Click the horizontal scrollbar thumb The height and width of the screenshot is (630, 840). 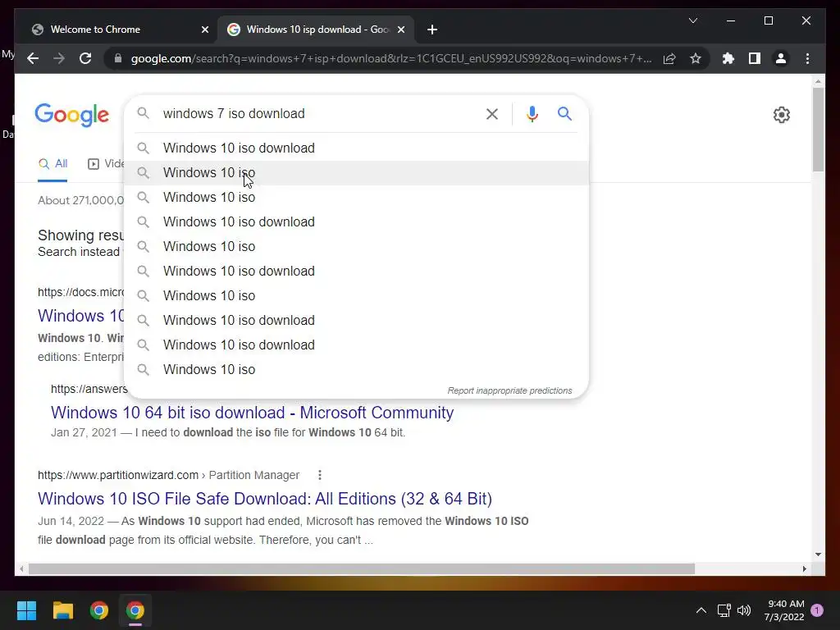[362, 569]
